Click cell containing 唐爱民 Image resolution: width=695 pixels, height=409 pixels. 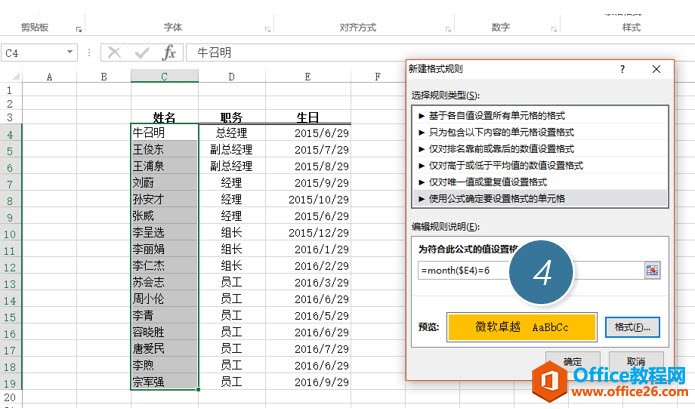(x=164, y=349)
